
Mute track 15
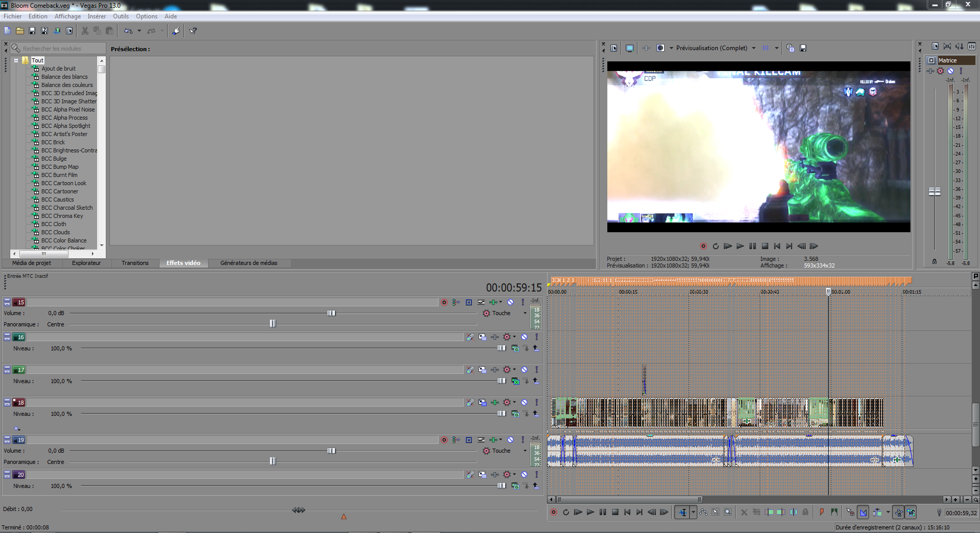pos(510,302)
